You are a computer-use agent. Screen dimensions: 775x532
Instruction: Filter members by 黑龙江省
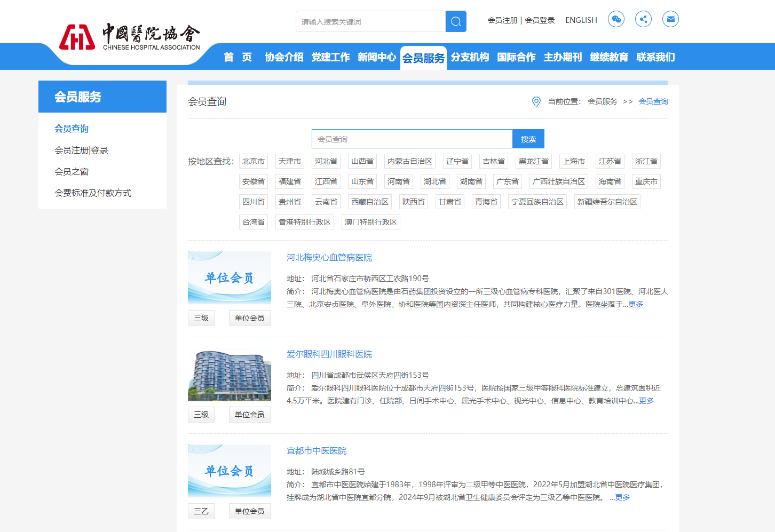tap(534, 161)
